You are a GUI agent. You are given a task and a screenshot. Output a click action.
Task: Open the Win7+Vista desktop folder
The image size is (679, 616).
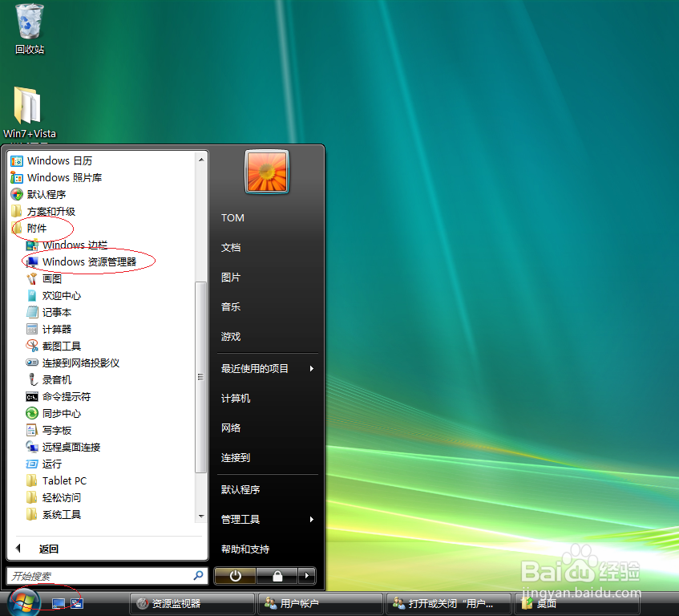click(x=30, y=112)
